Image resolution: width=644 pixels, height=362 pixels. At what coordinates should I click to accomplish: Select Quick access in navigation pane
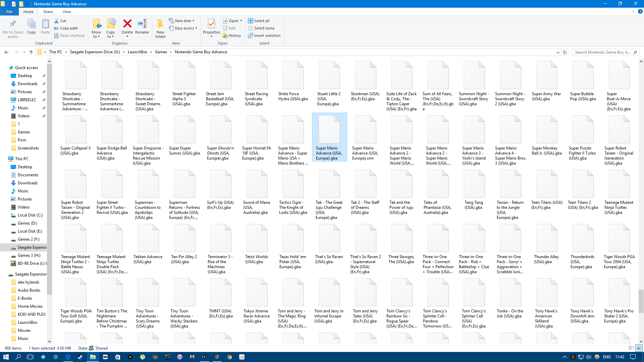coord(26,68)
